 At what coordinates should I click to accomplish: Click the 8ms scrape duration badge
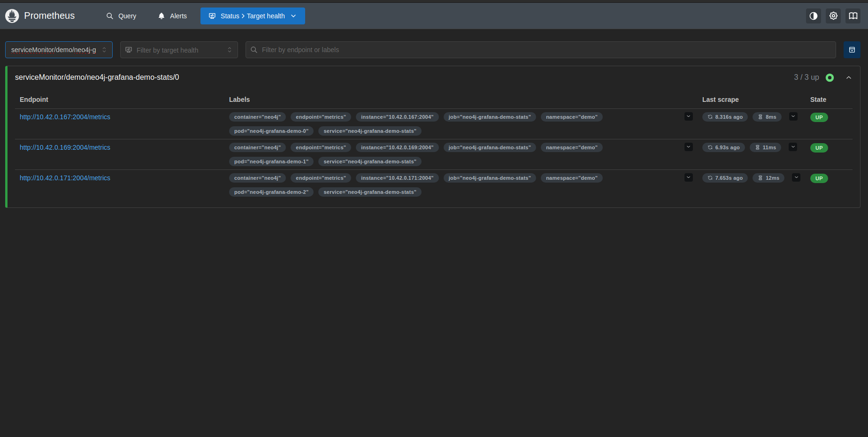pos(767,117)
